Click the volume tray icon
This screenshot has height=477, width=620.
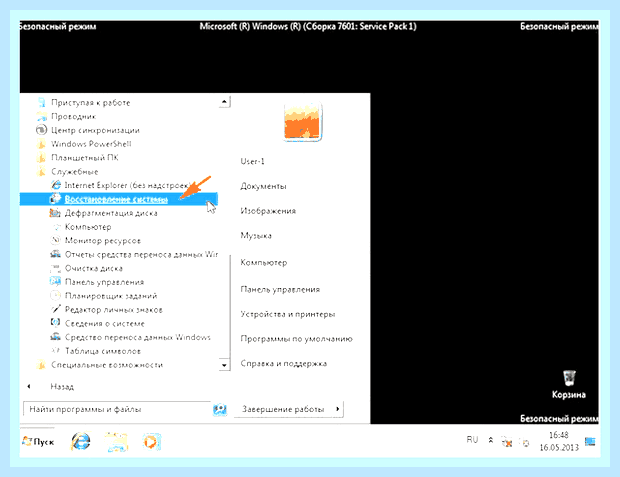[525, 443]
